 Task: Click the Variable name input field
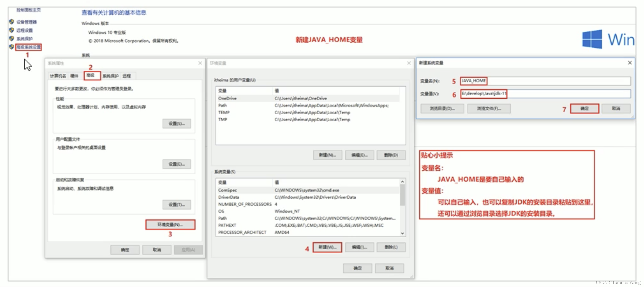pos(545,81)
